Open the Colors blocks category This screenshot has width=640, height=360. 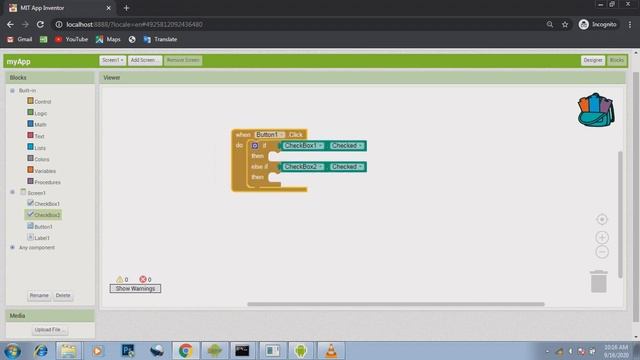coord(38,159)
